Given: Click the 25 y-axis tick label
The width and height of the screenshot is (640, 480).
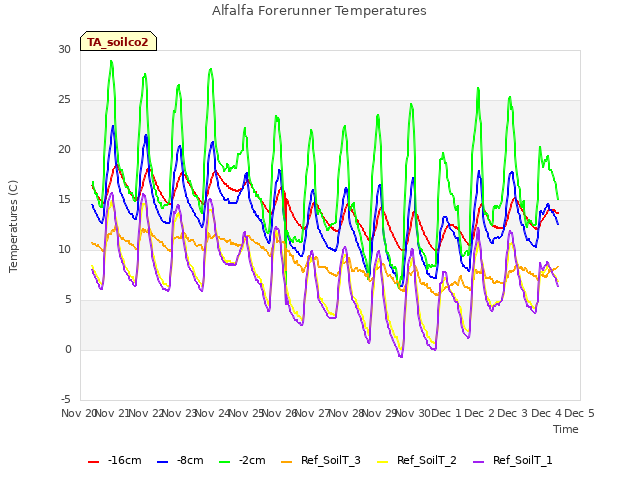Looking at the screenshot, I should 64,100.
